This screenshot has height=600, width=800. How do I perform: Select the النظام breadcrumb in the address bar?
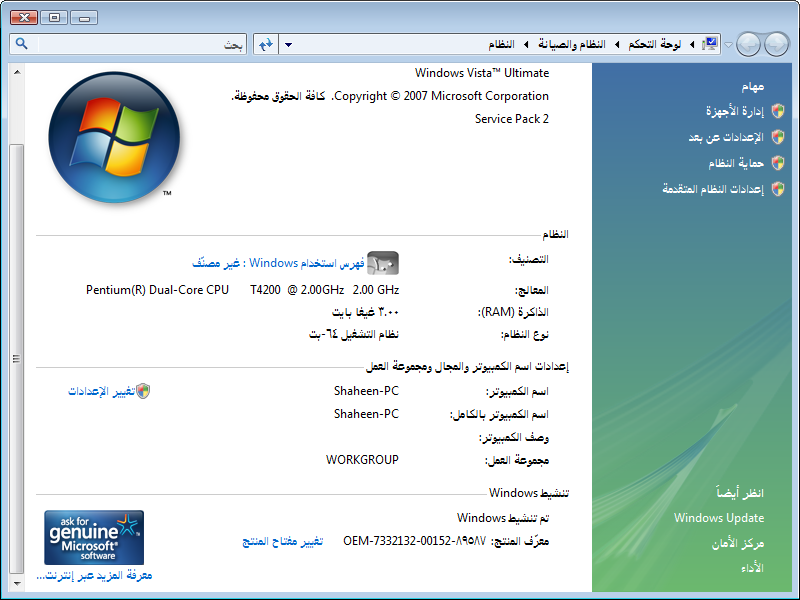coord(501,44)
